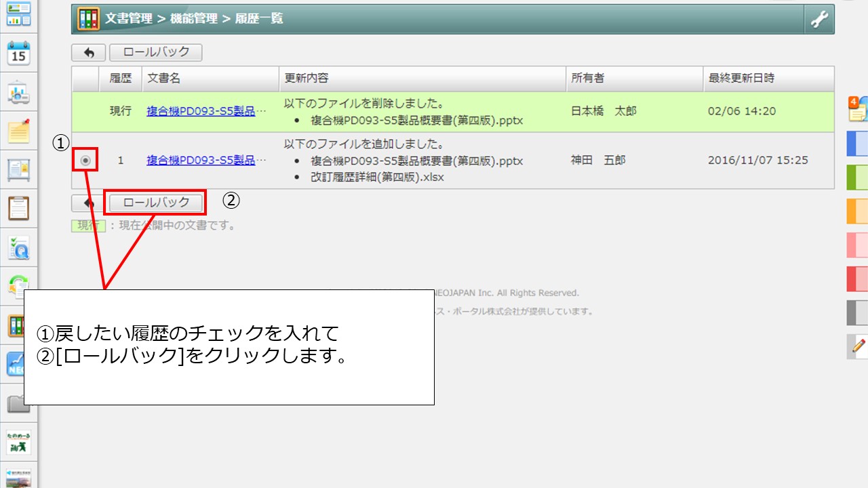Click the wrench settings icon in header
This screenshot has width=868, height=488.
(819, 20)
